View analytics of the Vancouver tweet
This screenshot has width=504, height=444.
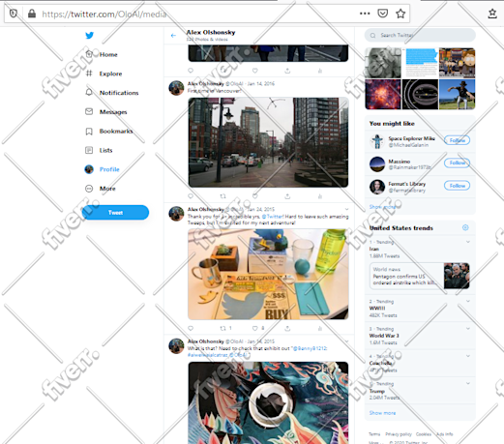[320, 196]
